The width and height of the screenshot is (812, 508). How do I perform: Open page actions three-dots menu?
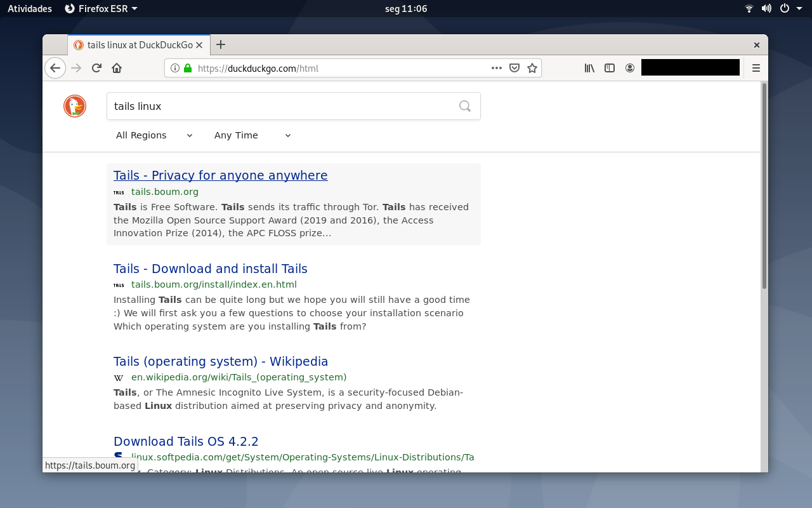click(497, 68)
